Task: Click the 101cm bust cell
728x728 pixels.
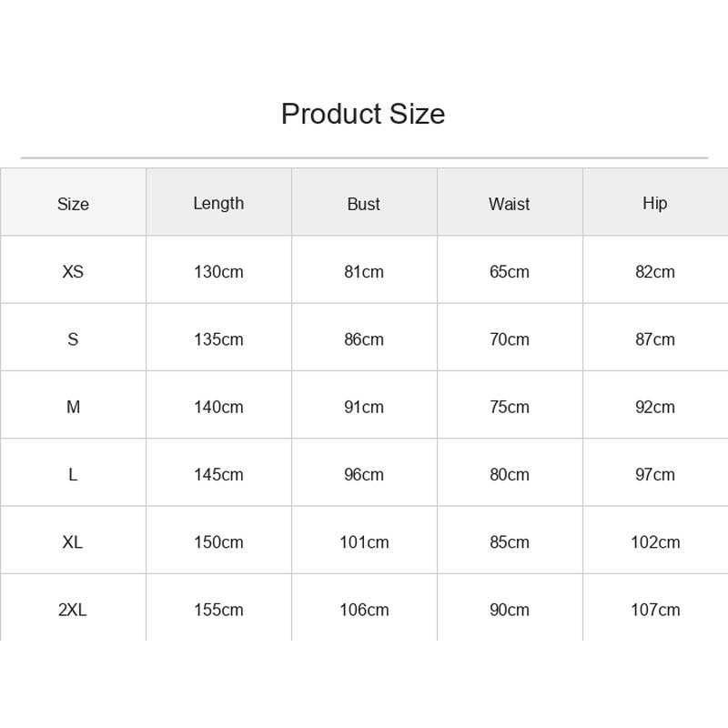Action: pos(364,542)
